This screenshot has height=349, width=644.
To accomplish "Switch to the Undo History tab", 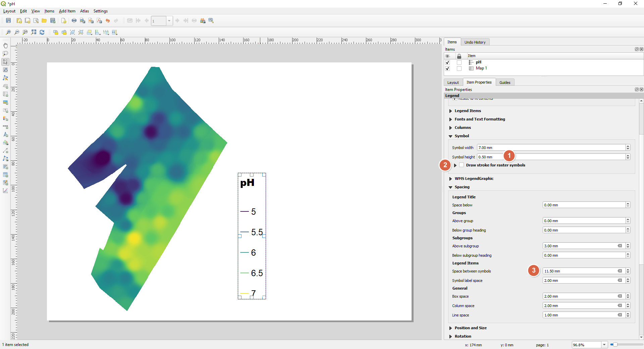I will (475, 42).
